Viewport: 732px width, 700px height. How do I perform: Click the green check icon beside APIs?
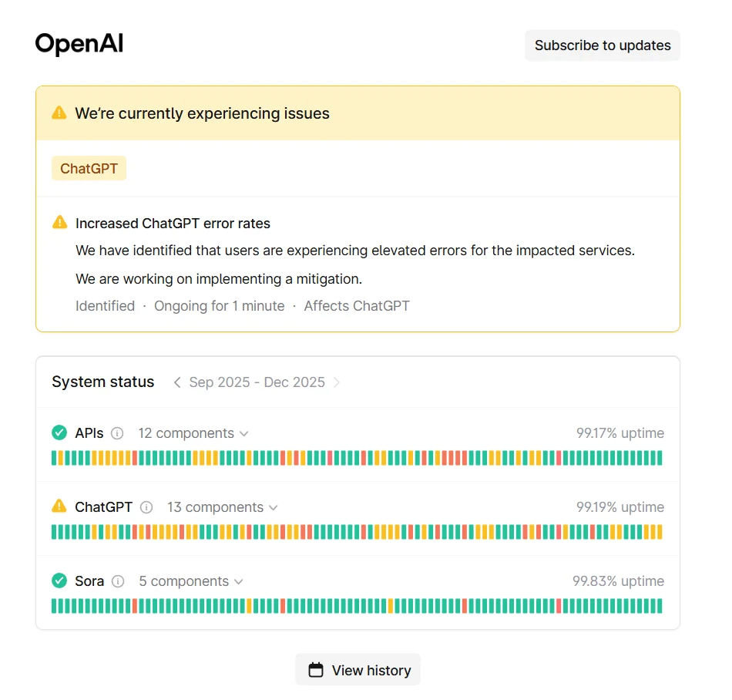59,433
